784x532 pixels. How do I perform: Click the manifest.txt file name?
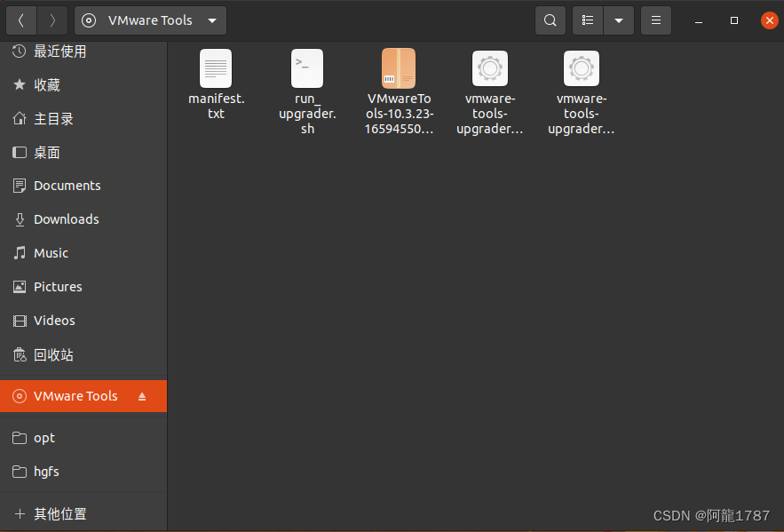[x=216, y=106]
